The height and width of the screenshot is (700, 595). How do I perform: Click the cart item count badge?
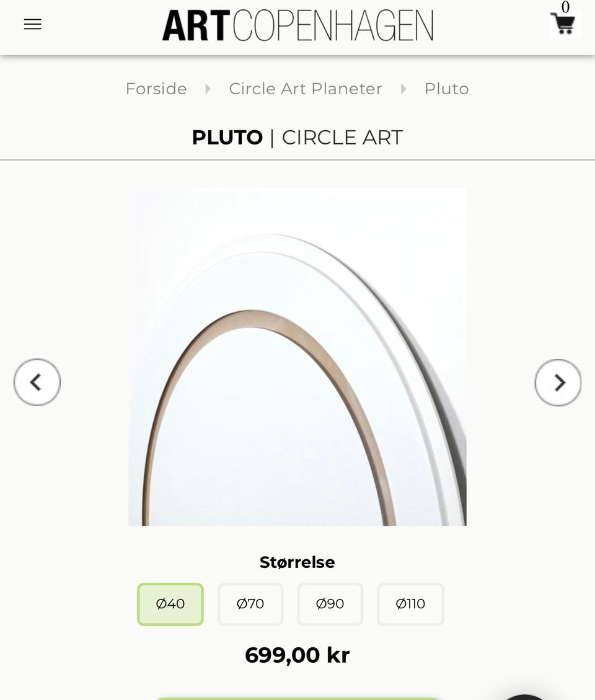pyautogui.click(x=565, y=7)
